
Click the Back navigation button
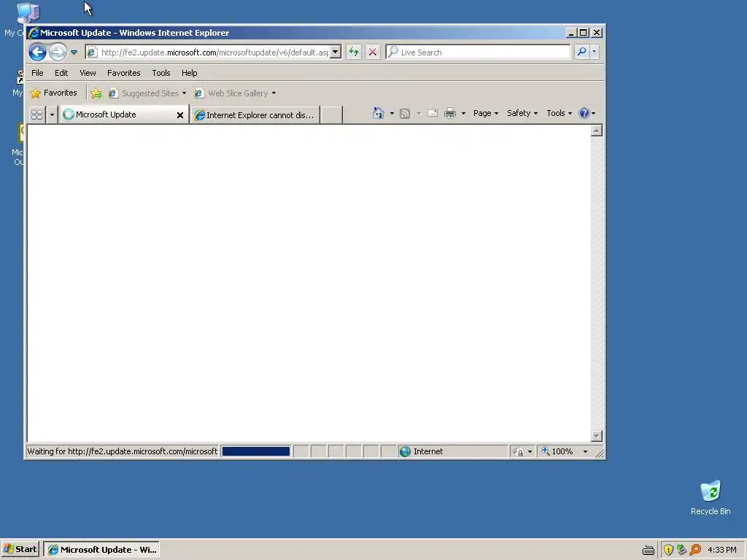pos(37,52)
